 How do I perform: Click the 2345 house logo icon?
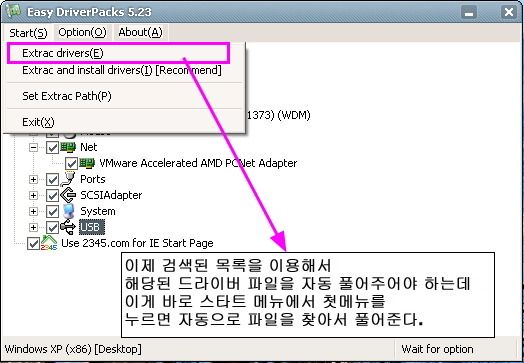(x=49, y=243)
